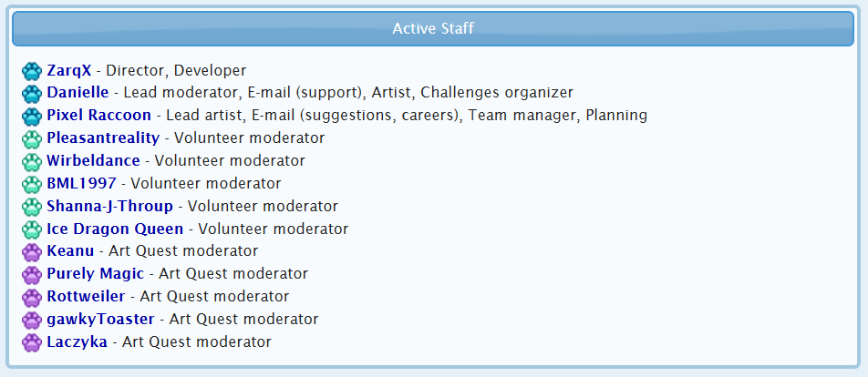Click the blue paw icon beside Pixel Raccoon
Image resolution: width=868 pixels, height=377 pixels.
click(x=32, y=117)
